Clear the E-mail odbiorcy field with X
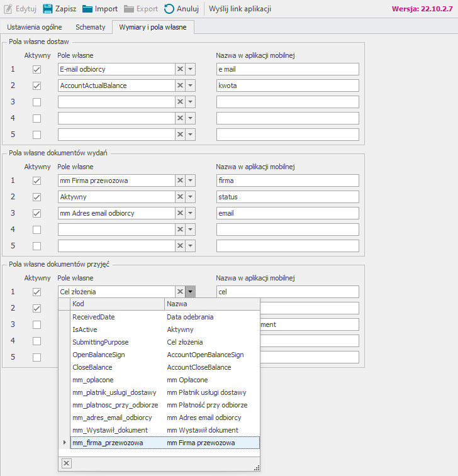 pos(180,69)
